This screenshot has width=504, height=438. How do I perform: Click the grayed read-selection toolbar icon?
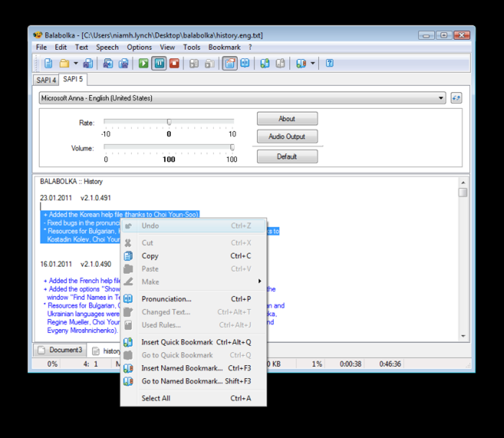tap(194, 63)
